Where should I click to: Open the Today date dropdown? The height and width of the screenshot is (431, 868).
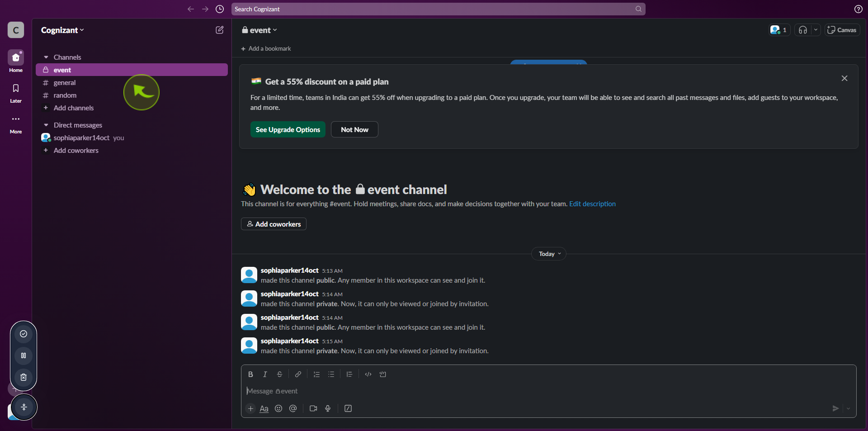549,254
